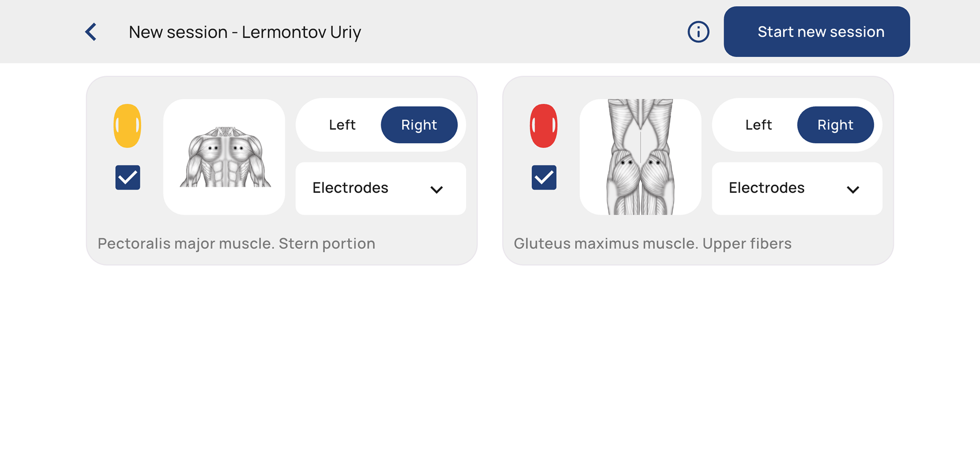Viewport: 980px width, 453px height.
Task: Click chevron on Pectoralis Electrodes dropdown
Action: [436, 189]
